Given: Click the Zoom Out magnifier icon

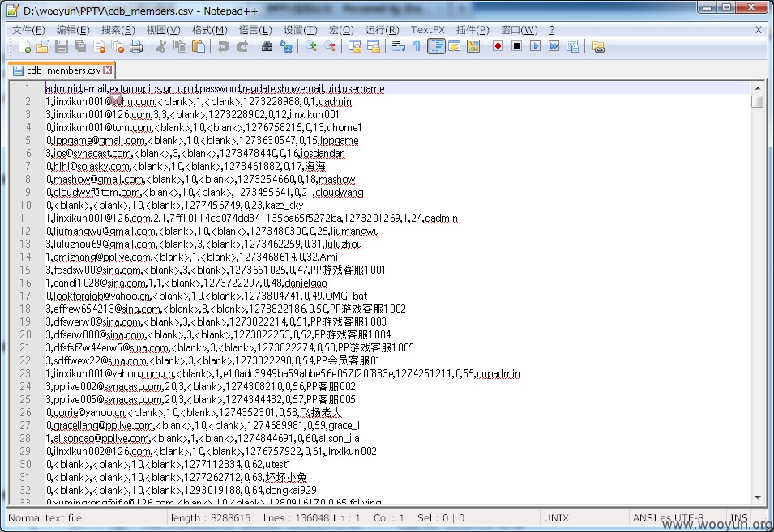Looking at the screenshot, I should click(x=330, y=47).
